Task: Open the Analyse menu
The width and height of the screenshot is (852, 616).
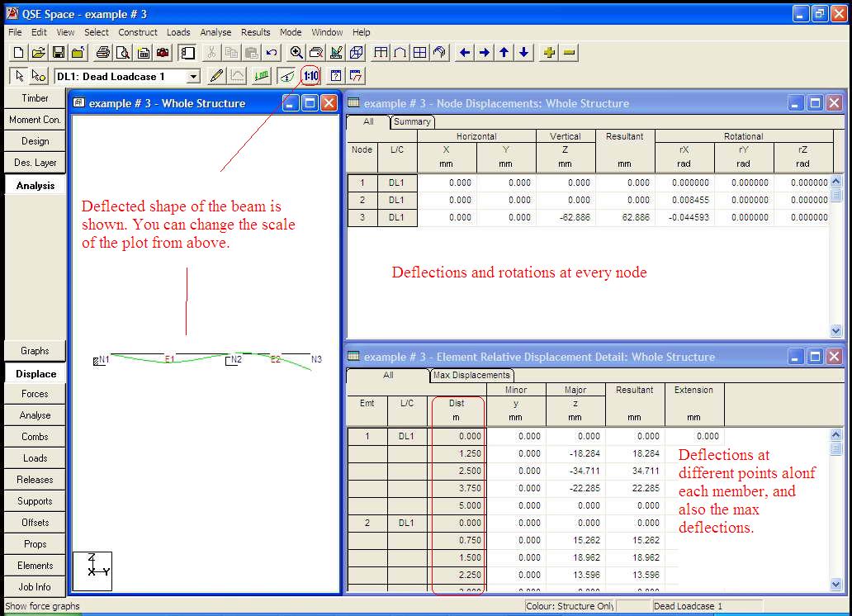Action: point(215,32)
